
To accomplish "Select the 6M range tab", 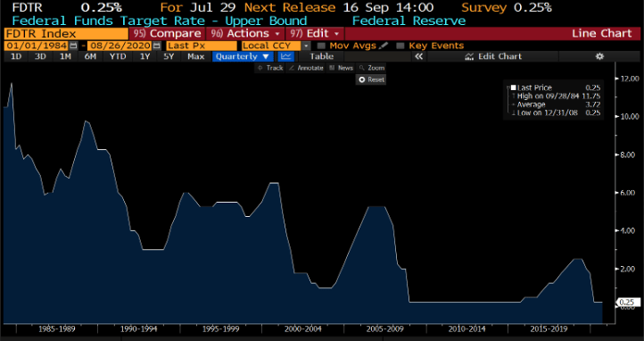I will pyautogui.click(x=90, y=57).
